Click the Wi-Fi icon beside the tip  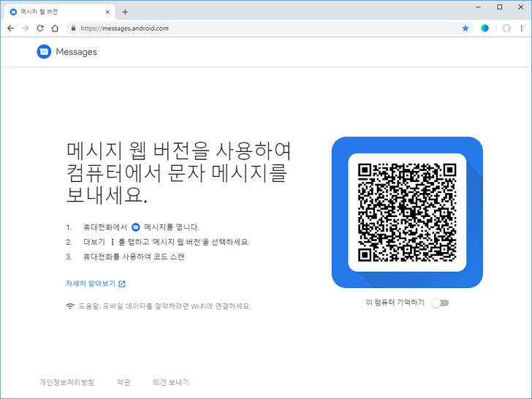pos(70,305)
